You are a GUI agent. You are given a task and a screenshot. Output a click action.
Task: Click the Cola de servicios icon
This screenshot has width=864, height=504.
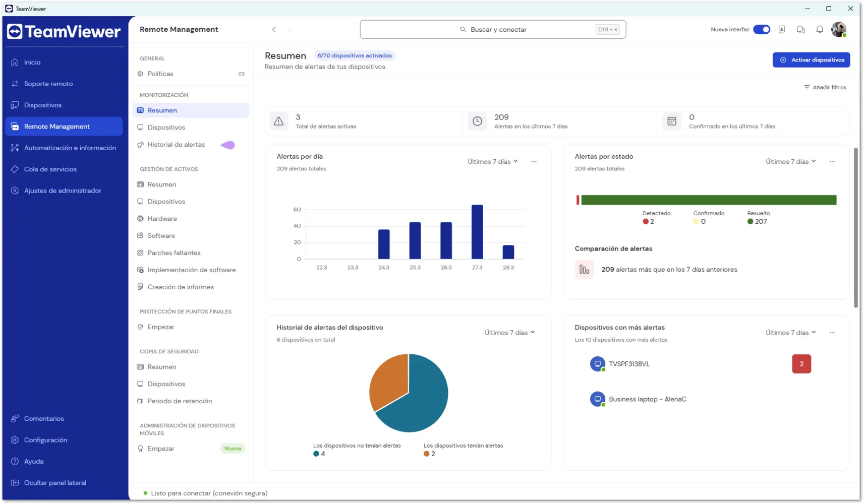click(15, 169)
